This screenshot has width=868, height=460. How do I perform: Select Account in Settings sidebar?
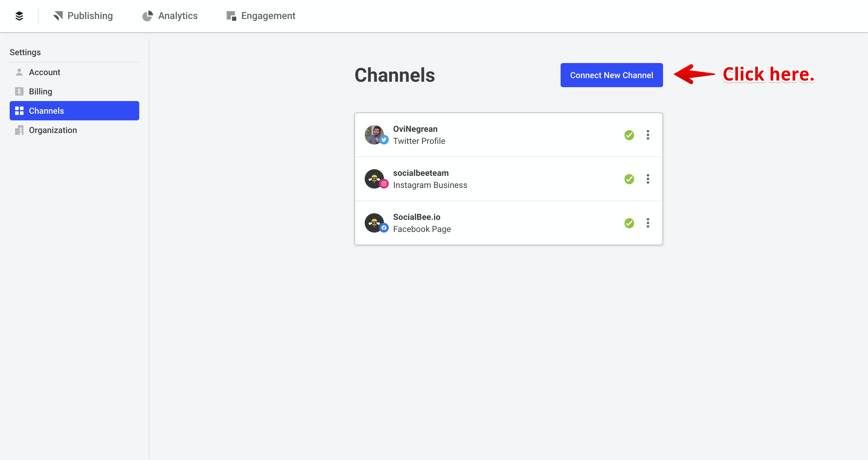click(x=74, y=72)
